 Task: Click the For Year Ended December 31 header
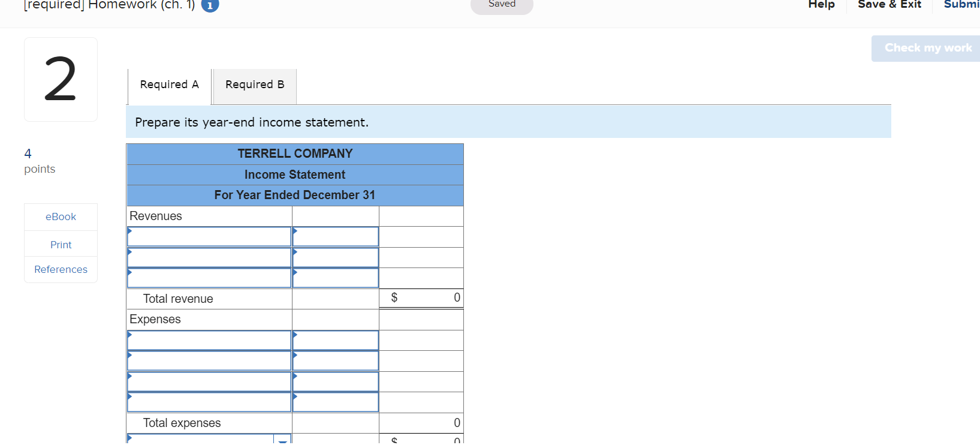click(295, 195)
